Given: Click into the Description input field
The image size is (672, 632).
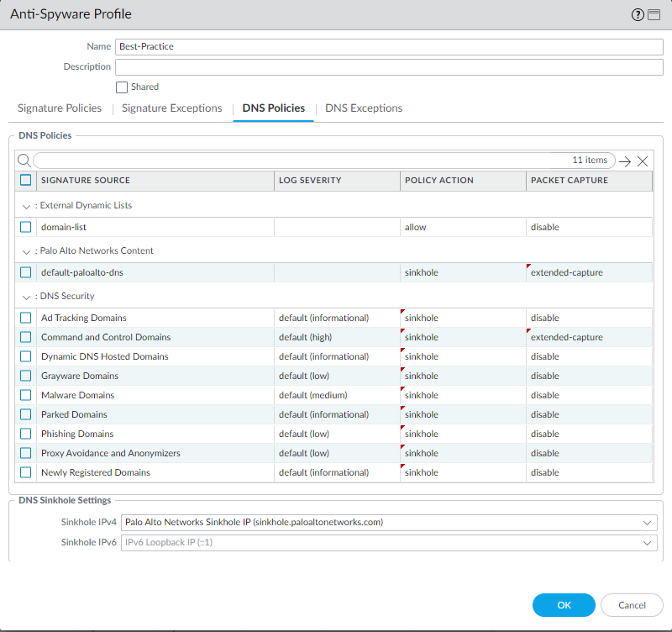Looking at the screenshot, I should click(389, 67).
